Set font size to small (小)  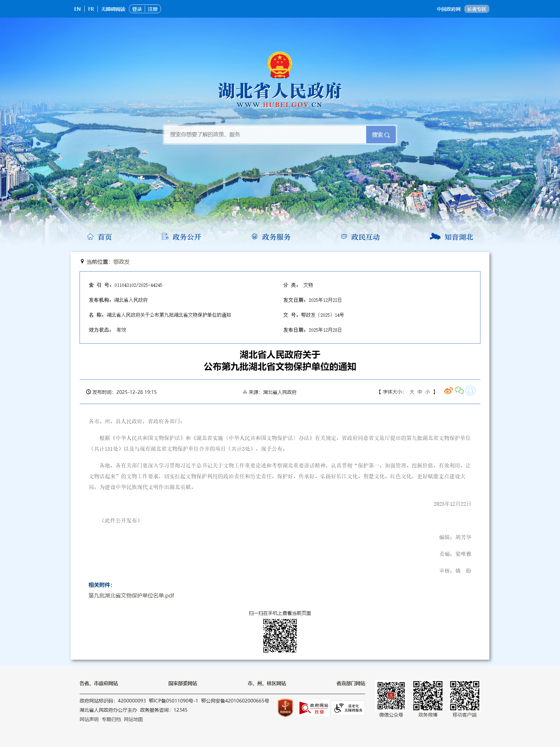click(427, 392)
